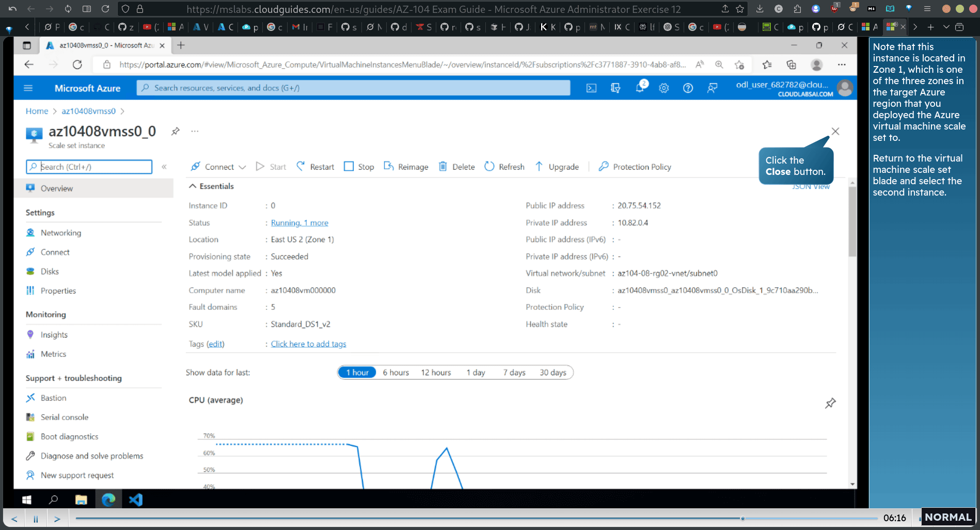The width and height of the screenshot is (980, 530).
Task: Open Protection Policy settings
Action: click(635, 167)
